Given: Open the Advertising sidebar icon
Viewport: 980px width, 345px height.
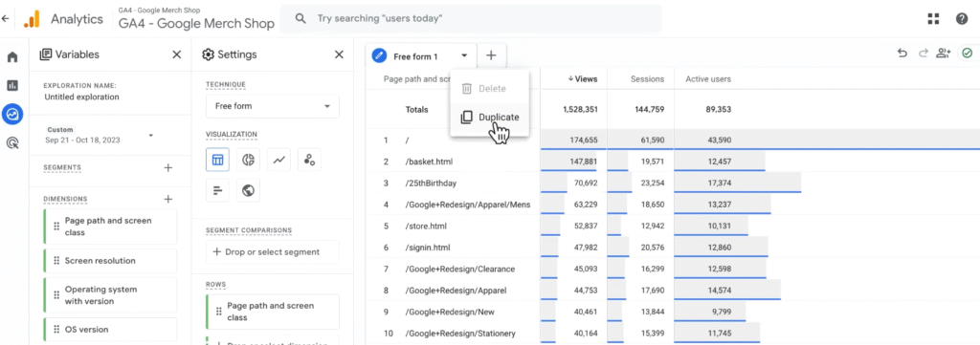Looking at the screenshot, I should click(x=12, y=143).
